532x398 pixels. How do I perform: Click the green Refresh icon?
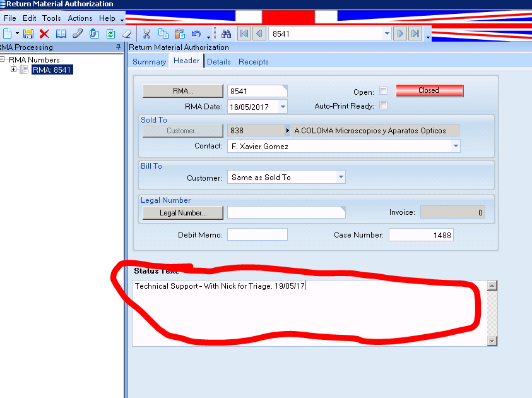pos(110,33)
